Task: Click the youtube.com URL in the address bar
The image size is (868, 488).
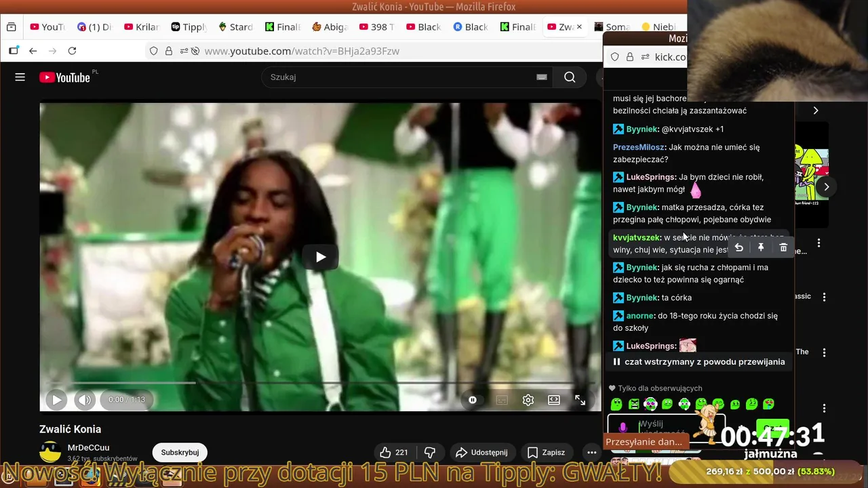Action: click(302, 51)
